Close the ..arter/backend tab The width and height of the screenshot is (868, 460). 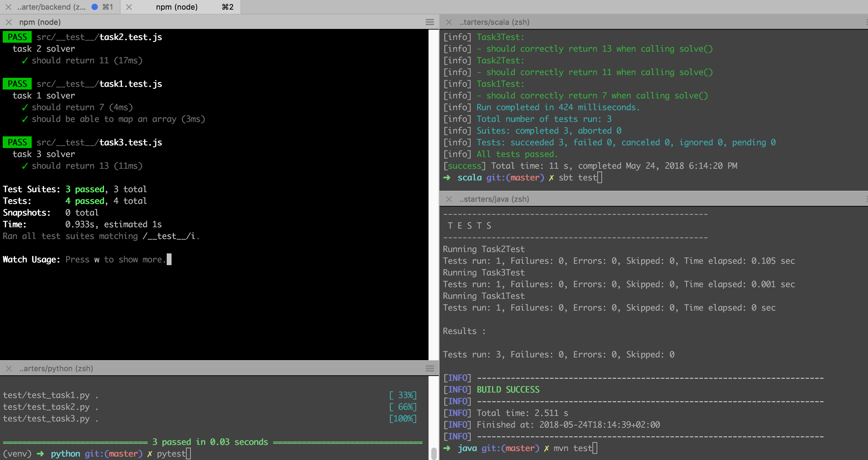pyautogui.click(x=9, y=7)
